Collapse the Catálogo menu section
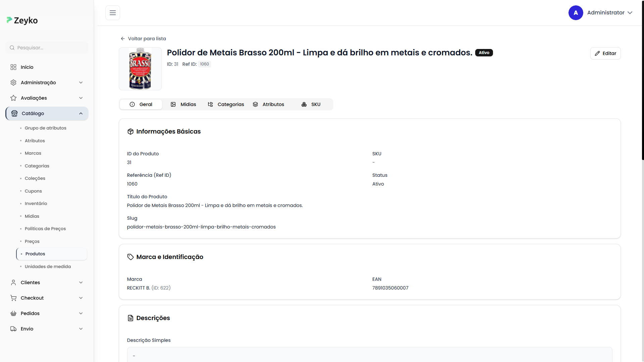The image size is (644, 362). pyautogui.click(x=81, y=113)
